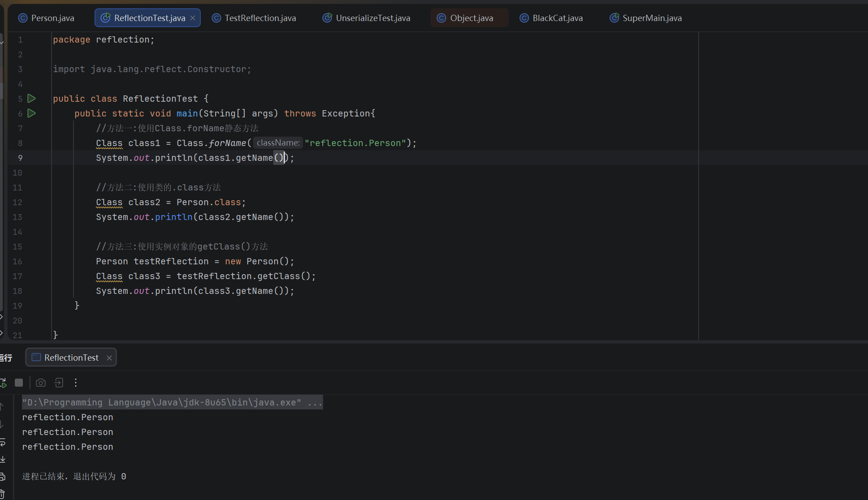Close the ReflectionTest run tab

point(109,358)
